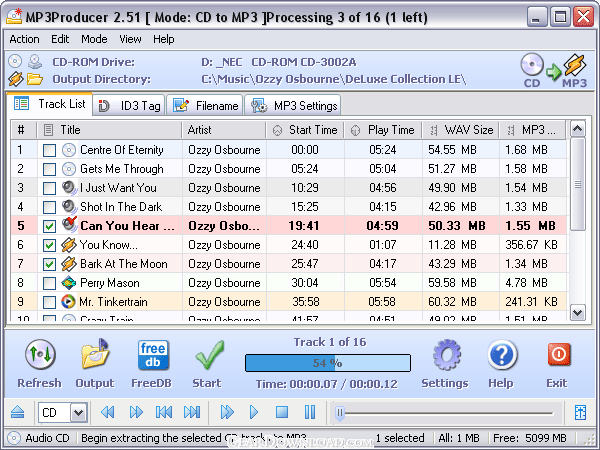Switch to the Filename tab
The image size is (600, 450).
tap(205, 105)
